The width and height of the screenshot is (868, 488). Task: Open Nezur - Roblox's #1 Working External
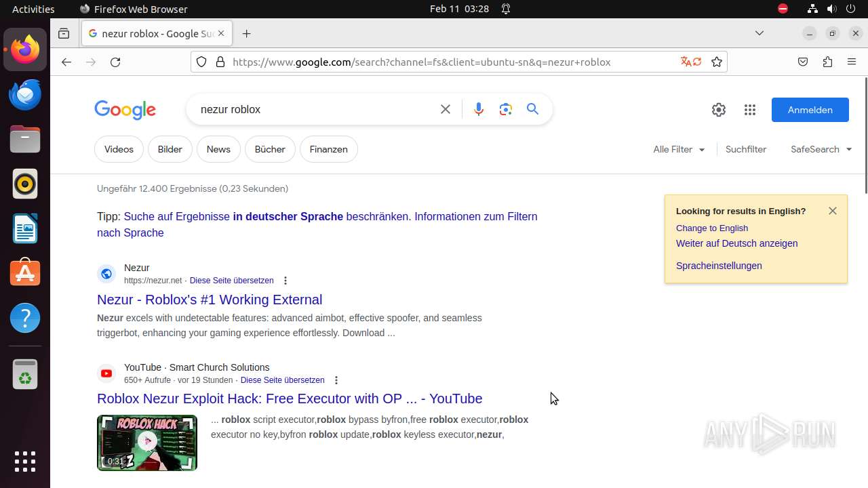point(210,300)
